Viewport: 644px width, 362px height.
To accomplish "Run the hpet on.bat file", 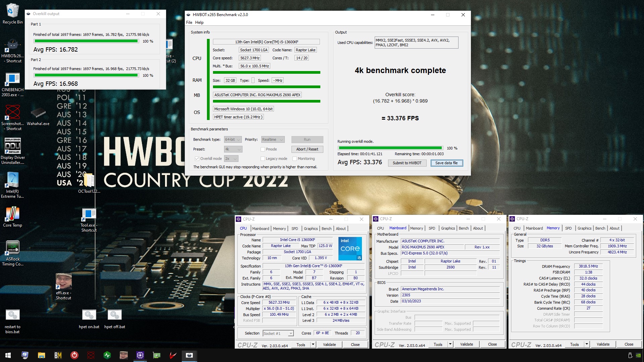I will tap(89, 319).
